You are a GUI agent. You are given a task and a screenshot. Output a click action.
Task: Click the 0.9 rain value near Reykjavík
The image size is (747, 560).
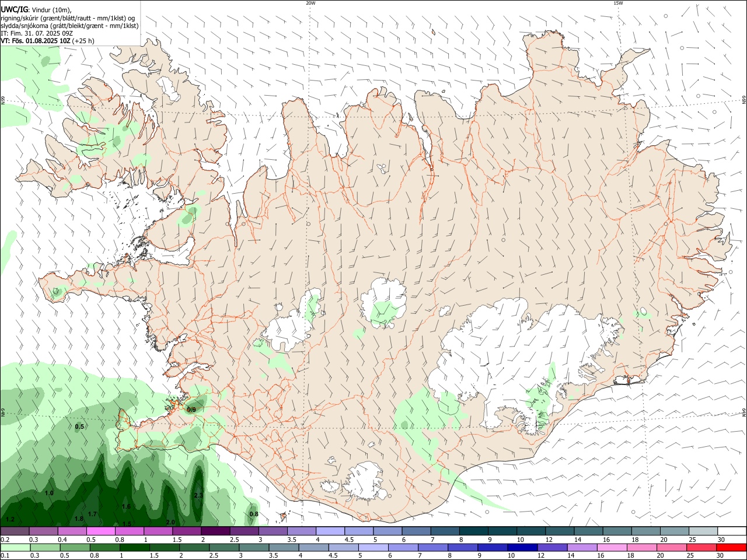pyautogui.click(x=191, y=410)
